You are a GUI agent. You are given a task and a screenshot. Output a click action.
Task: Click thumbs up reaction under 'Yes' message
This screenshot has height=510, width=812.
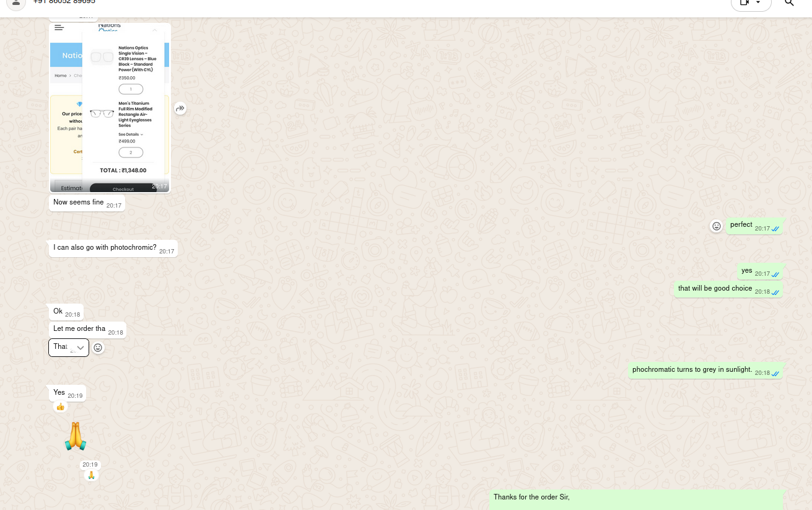[x=60, y=407]
